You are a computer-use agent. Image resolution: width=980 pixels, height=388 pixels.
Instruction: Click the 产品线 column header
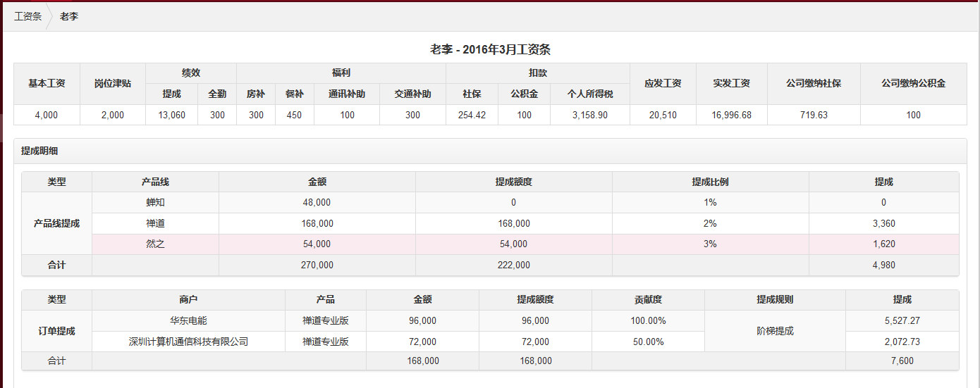(155, 182)
